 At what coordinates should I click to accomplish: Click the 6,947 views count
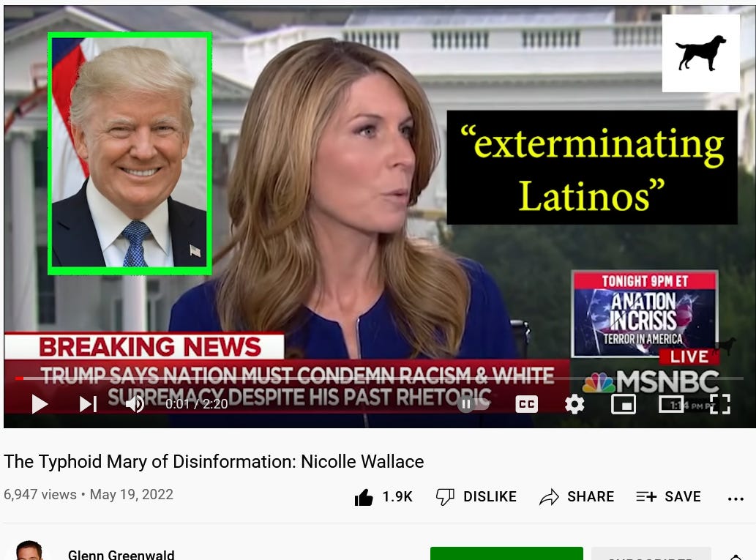[x=40, y=494]
